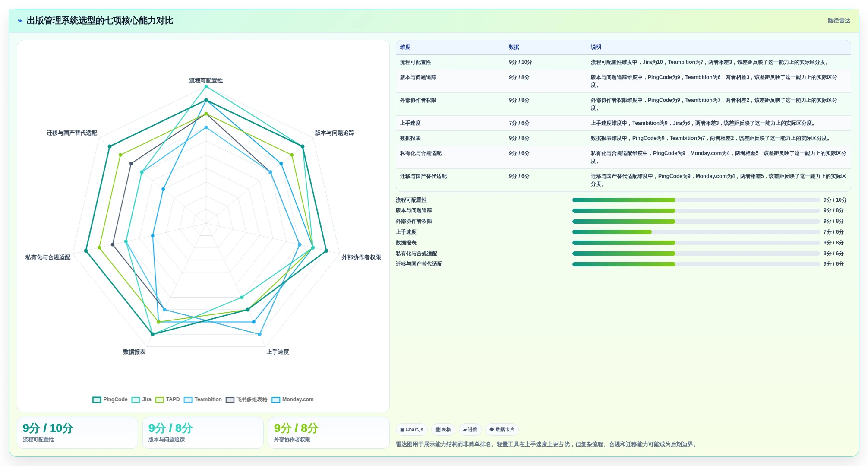Click the 数据卡片 tag chip
868x466 pixels.
point(502,429)
